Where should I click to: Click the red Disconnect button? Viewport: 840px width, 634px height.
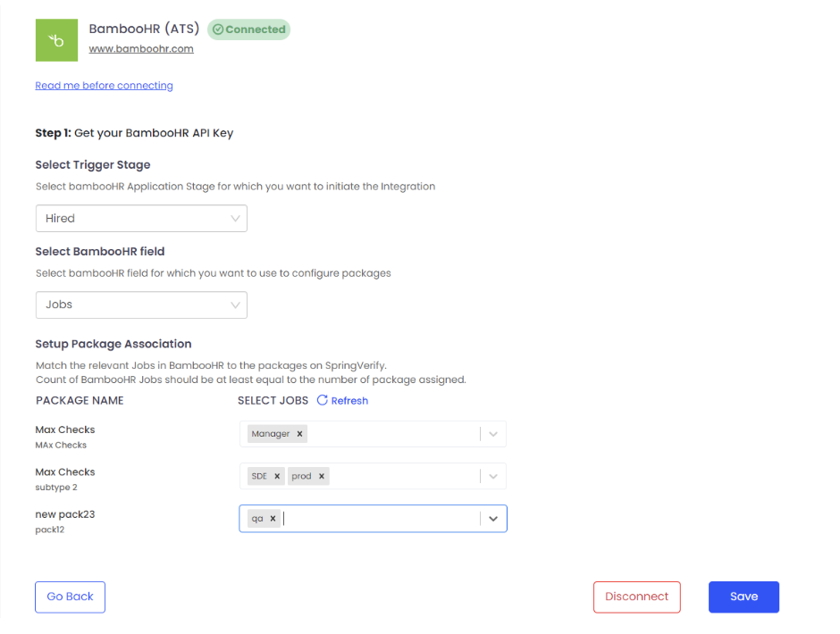click(636, 596)
